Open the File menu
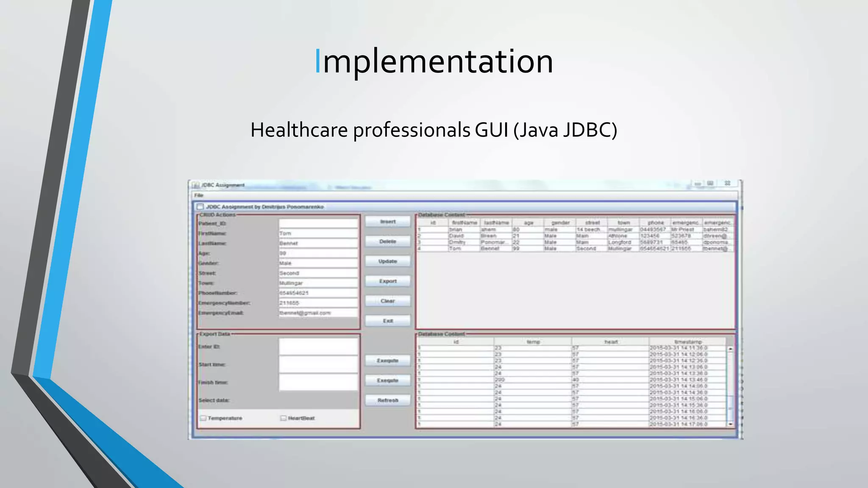 [x=199, y=195]
